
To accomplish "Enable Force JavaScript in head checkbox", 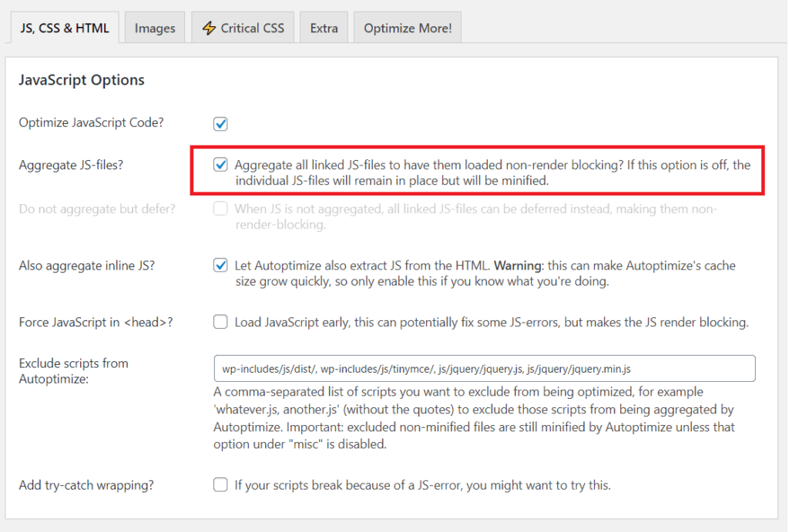I will pyautogui.click(x=220, y=322).
